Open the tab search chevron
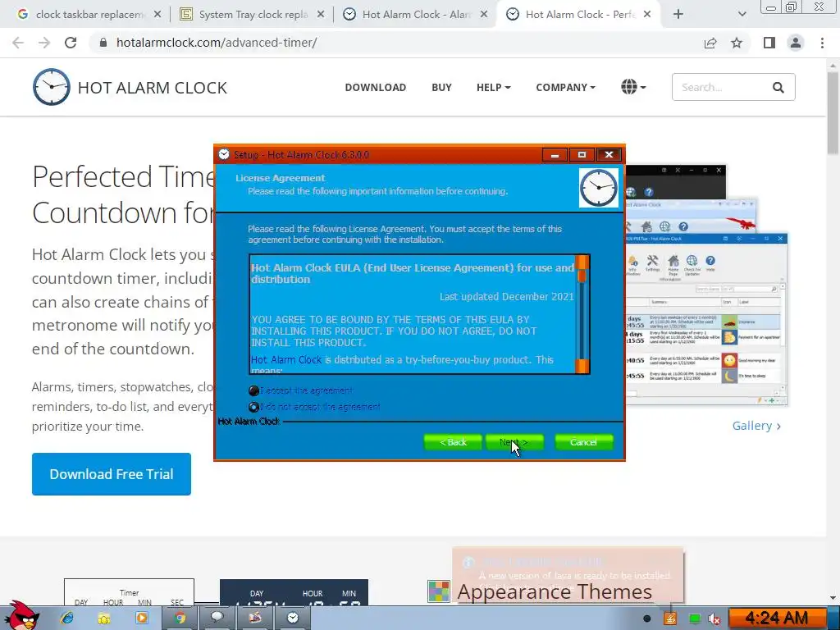Viewport: 840px width, 630px height. click(x=742, y=15)
